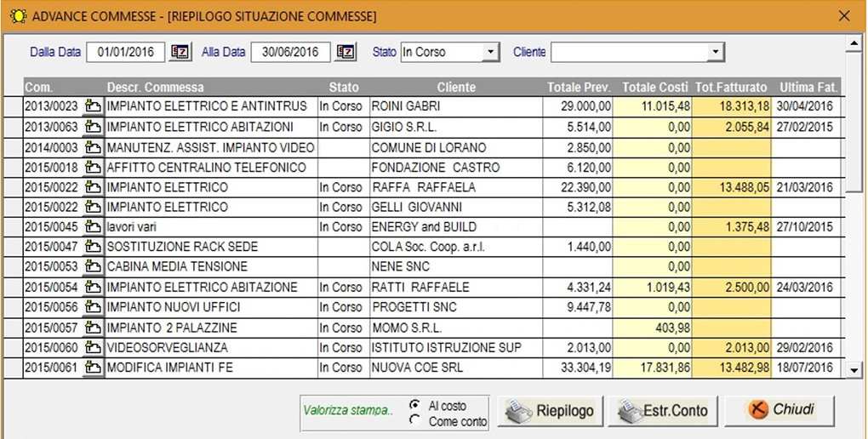This screenshot has width=868, height=439.
Task: Click client cell COLA Soc. Coop. a.r.l.
Action: tap(456, 247)
